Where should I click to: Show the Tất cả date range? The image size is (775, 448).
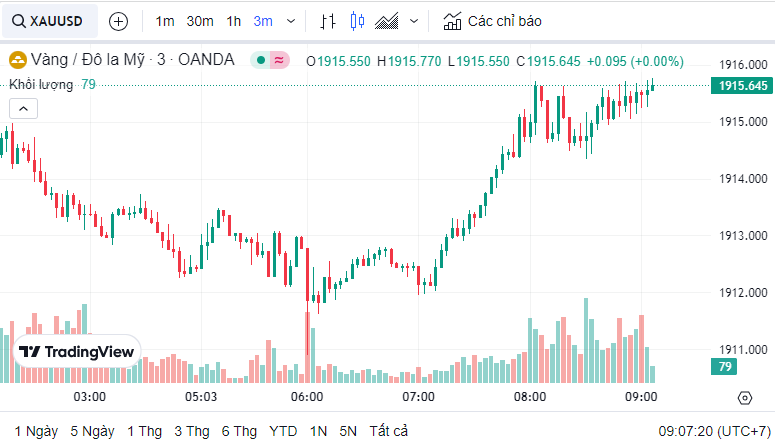388,431
